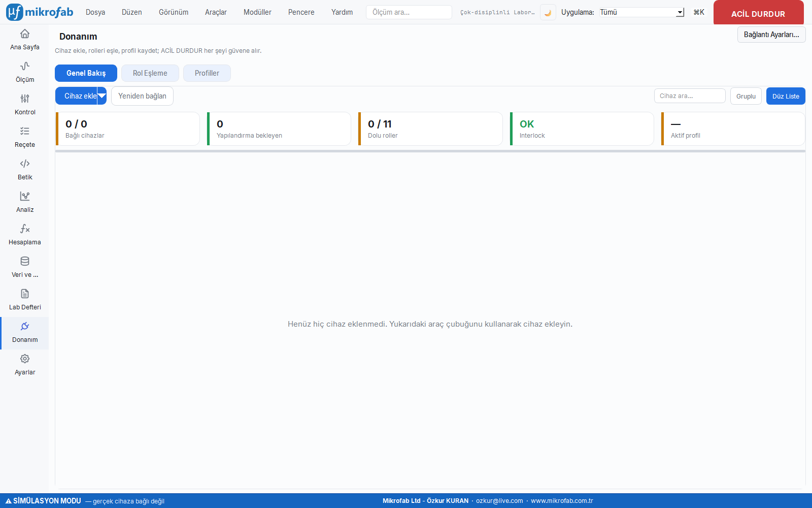Click the Donanım page heading
The width and height of the screenshot is (812, 508).
pyautogui.click(x=78, y=37)
